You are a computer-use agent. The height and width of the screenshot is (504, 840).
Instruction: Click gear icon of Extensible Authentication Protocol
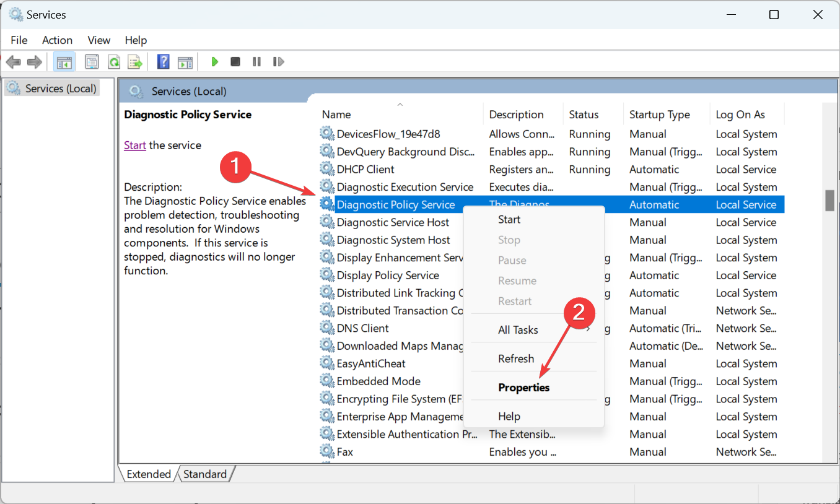point(326,434)
